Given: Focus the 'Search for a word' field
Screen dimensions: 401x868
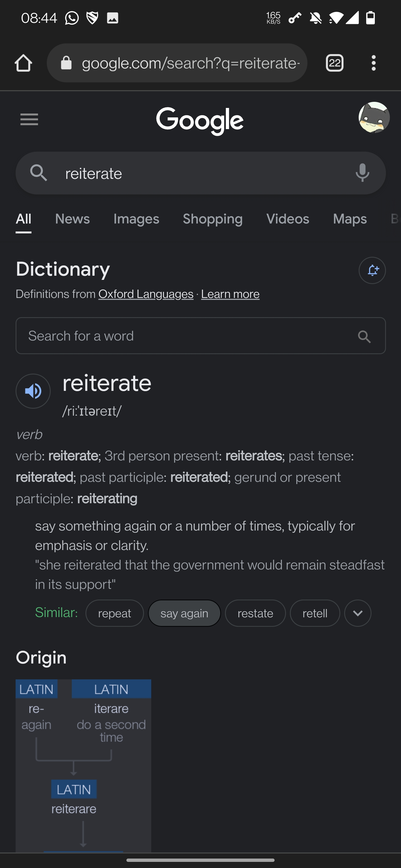Looking at the screenshot, I should click(201, 336).
